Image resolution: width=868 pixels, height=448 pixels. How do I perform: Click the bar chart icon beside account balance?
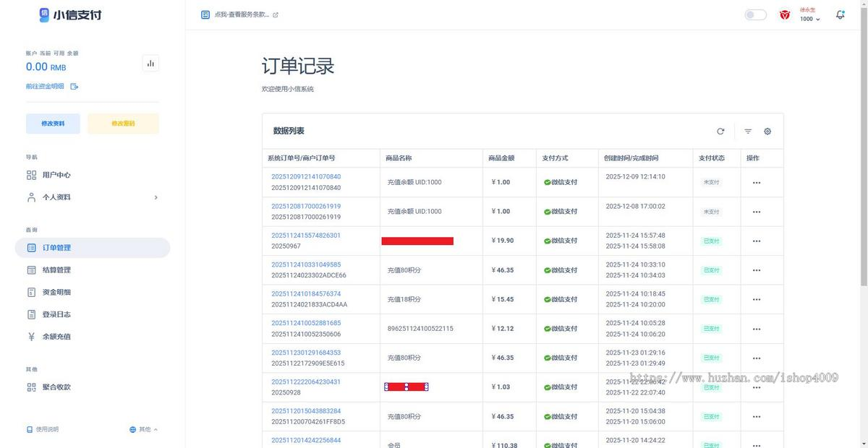(x=150, y=63)
